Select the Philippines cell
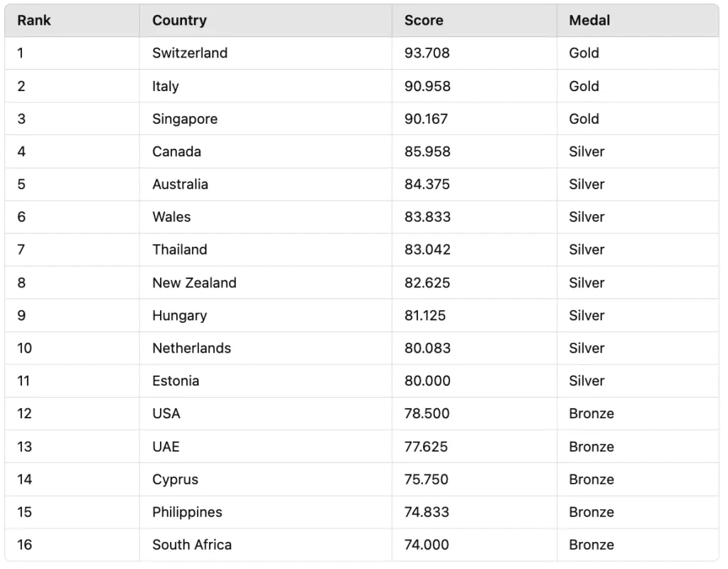Viewport: 728px width, 569px height. click(x=187, y=512)
